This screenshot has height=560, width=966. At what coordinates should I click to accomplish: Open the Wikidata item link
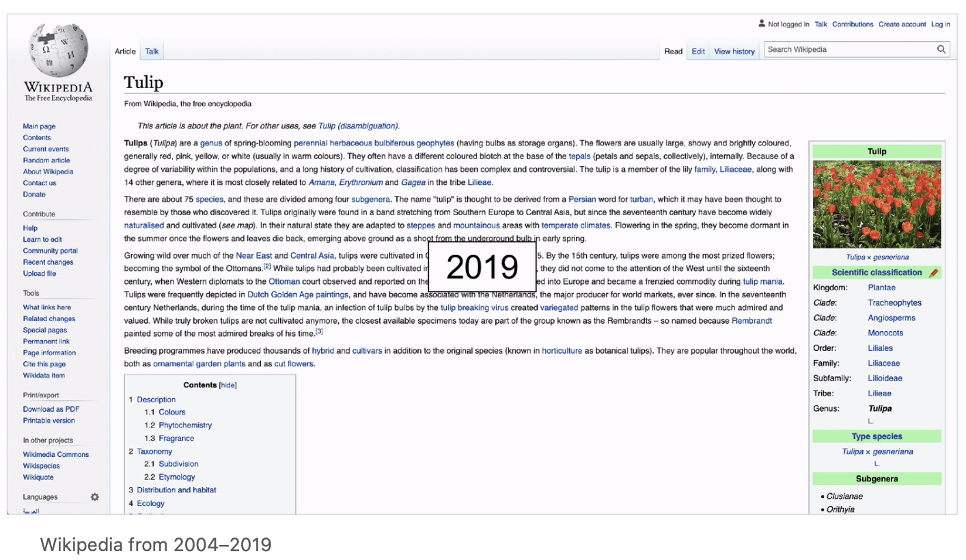point(44,376)
